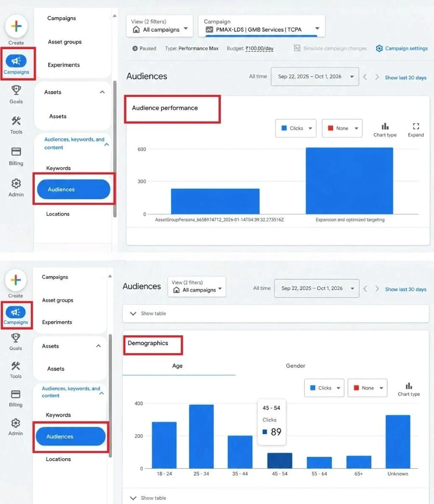Screen dimensions: 434x504
Task: Open None metric dropdown in Demographics
Action: coord(367,388)
